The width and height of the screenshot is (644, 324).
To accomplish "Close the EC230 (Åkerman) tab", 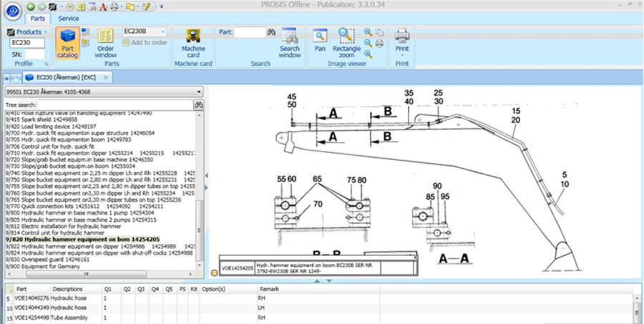I will point(106,77).
